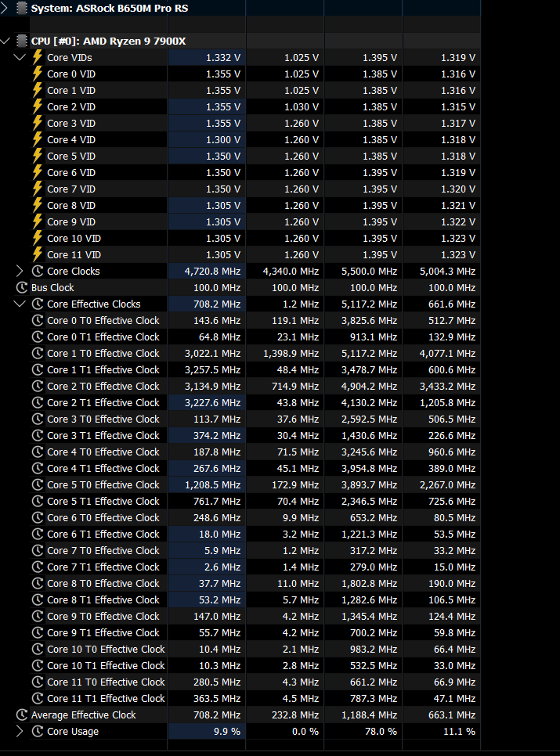Select Core 3 T1 Effective Clock label
Image resolution: width=560 pixels, height=756 pixels.
click(103, 435)
